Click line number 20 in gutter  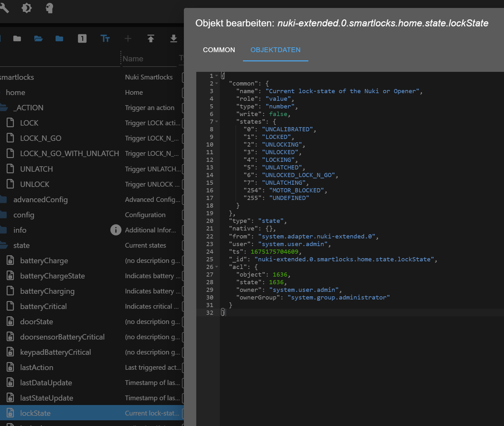click(x=210, y=221)
